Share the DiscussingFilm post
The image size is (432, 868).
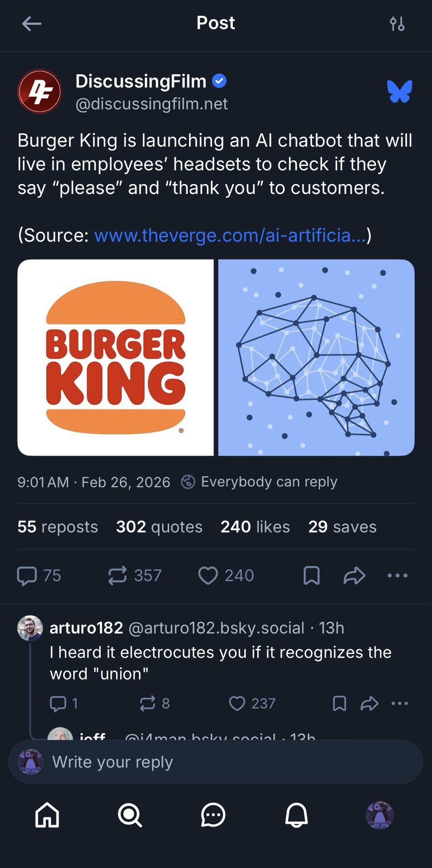click(354, 576)
